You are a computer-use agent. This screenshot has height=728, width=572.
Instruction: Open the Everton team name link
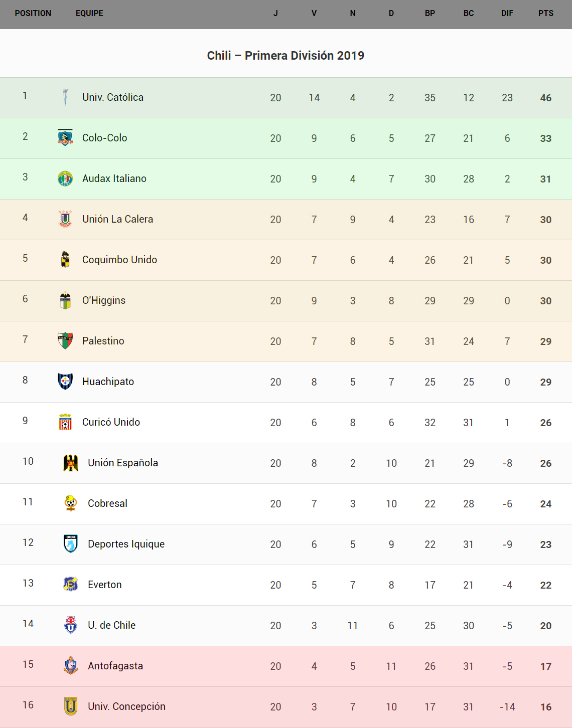(x=105, y=585)
